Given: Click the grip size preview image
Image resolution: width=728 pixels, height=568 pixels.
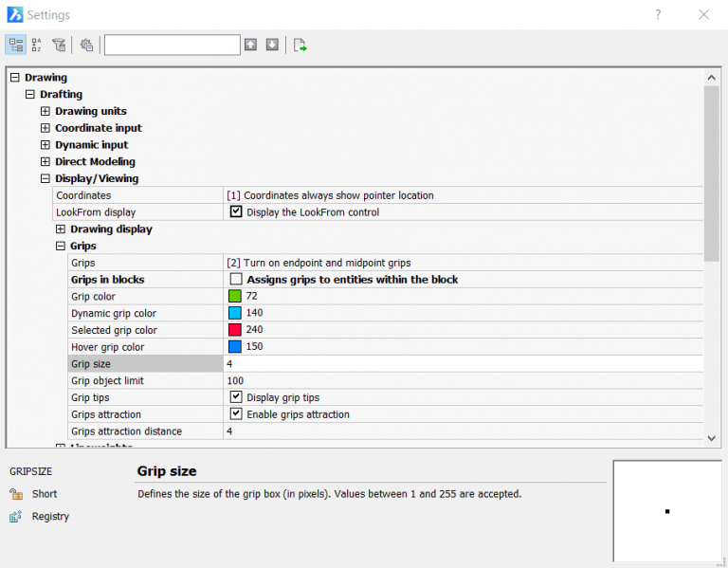Looking at the screenshot, I should point(667,511).
